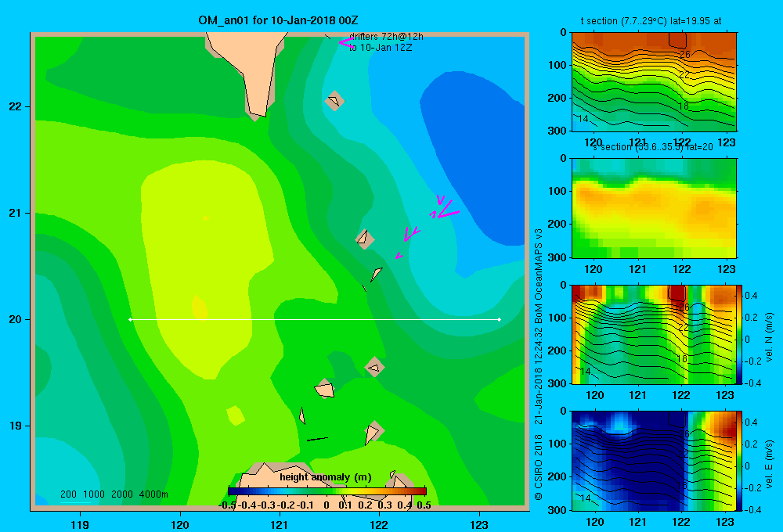Screen dimensions: 783x532
Task: Click longitude tick "121" on main map axis
Action: pos(280,524)
